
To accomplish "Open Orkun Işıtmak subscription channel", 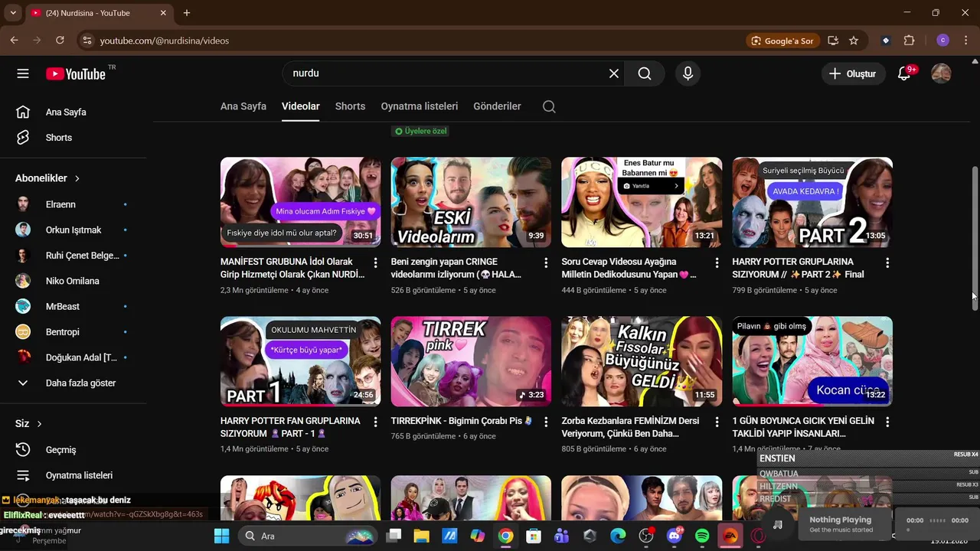I will click(x=73, y=230).
